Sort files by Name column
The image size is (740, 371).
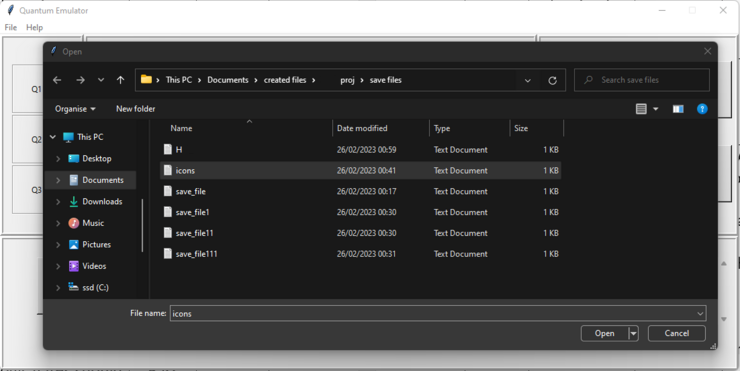click(181, 128)
